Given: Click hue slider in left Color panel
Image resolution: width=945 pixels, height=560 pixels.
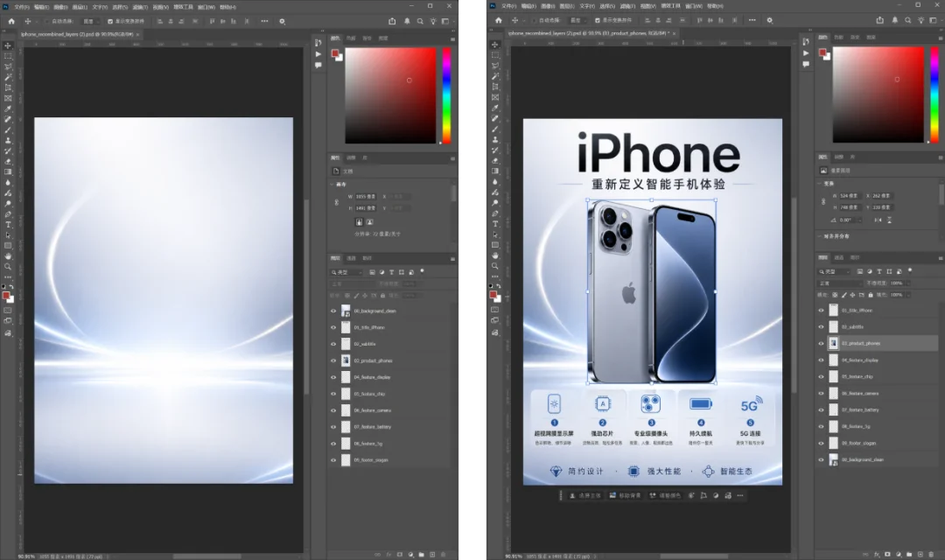Looking at the screenshot, I should [446, 96].
